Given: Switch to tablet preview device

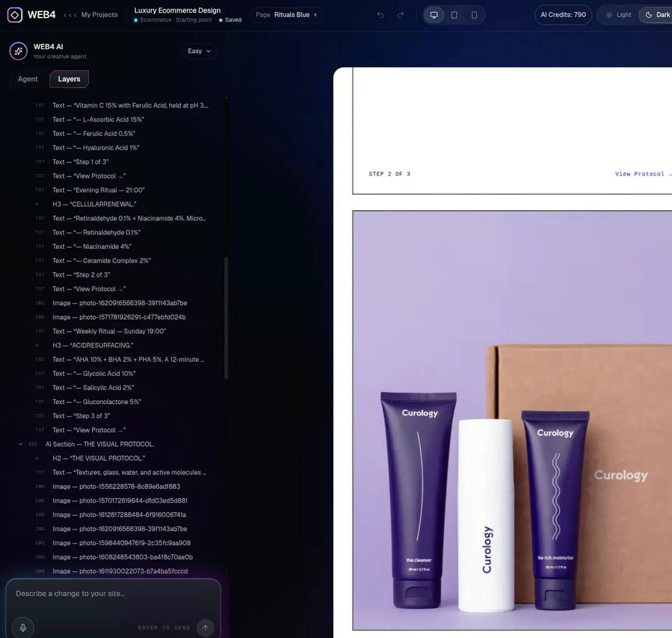Looking at the screenshot, I should coord(454,15).
